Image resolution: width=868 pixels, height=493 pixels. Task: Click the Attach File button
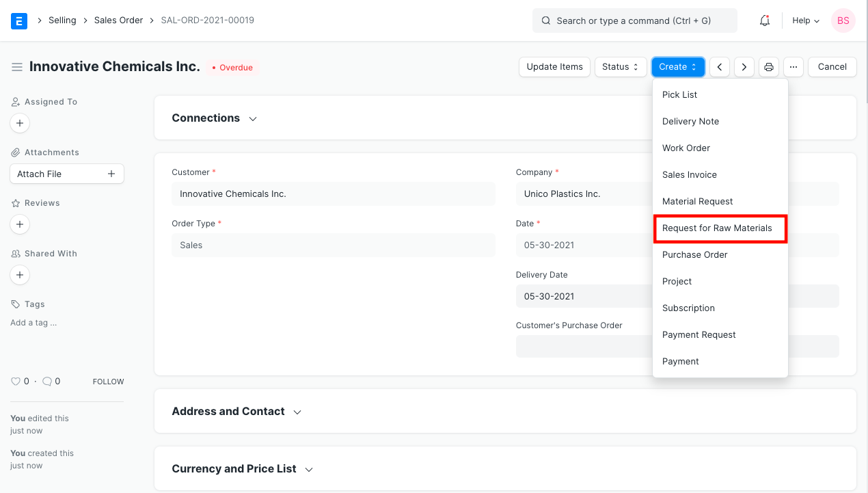coord(66,174)
